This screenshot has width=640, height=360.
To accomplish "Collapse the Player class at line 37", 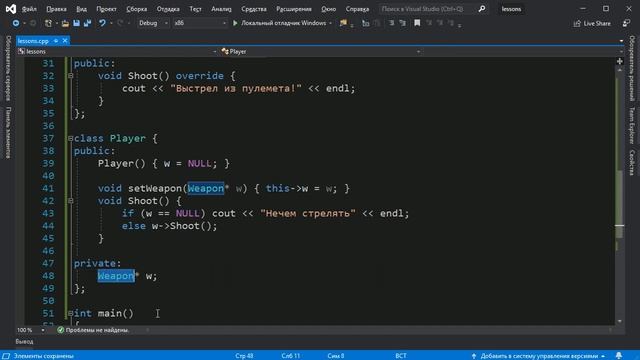I will pos(71,138).
